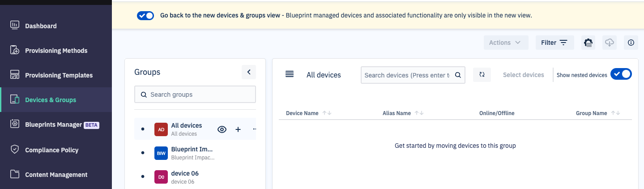The image size is (644, 189).
Task: Open Provisioning Methods in sidebar
Action: 56,51
